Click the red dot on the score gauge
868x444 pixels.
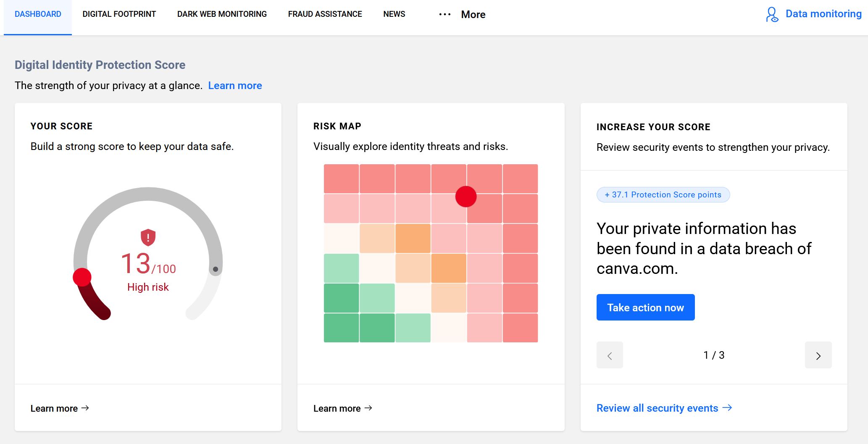click(82, 277)
